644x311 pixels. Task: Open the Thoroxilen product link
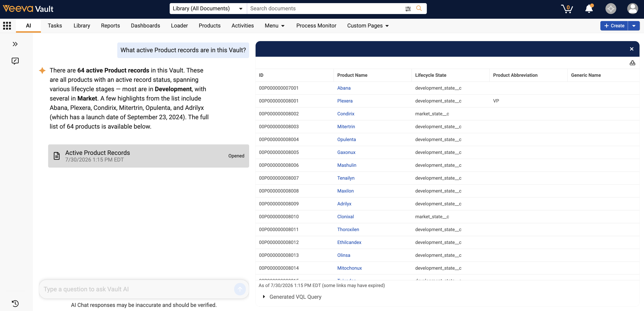[x=348, y=230]
